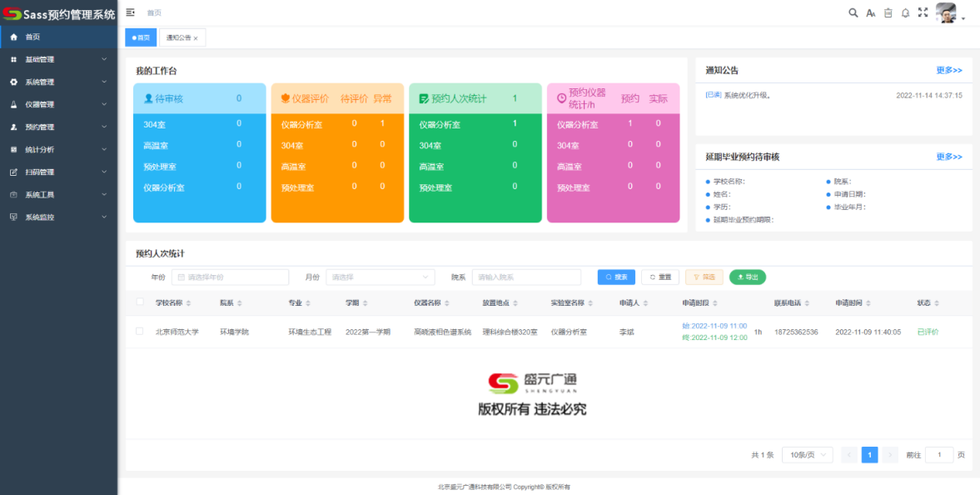Click the 搜索 search button

tap(615, 277)
